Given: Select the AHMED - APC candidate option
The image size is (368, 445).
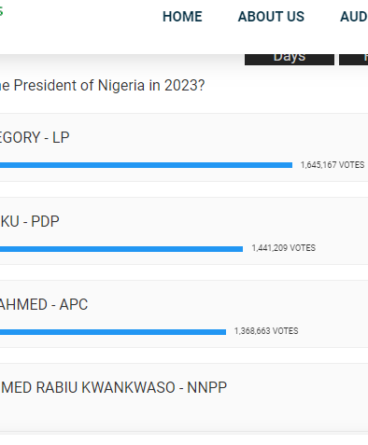Looking at the screenshot, I should [x=44, y=304].
